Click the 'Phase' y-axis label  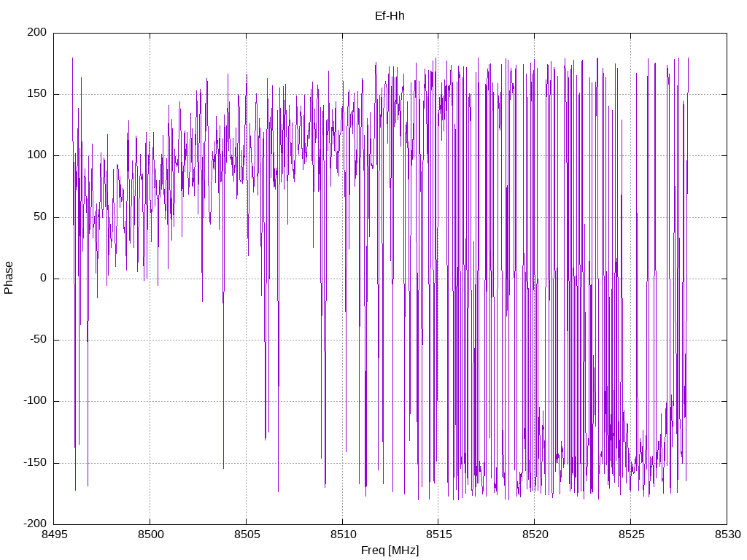9,278
